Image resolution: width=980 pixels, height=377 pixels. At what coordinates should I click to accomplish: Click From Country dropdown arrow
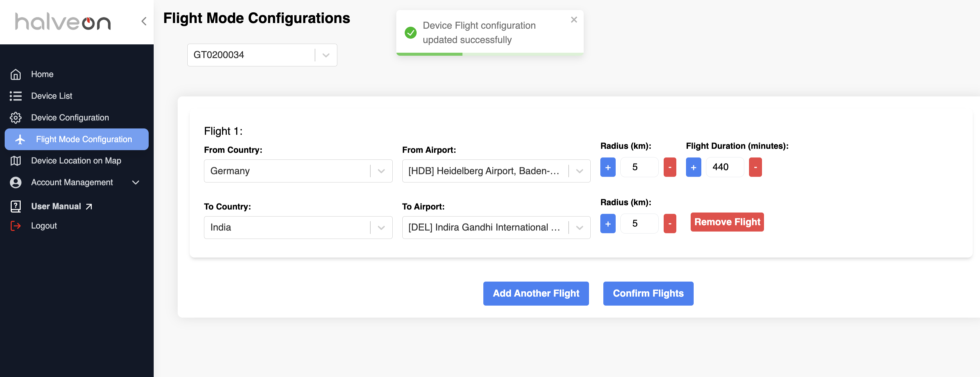click(x=381, y=171)
